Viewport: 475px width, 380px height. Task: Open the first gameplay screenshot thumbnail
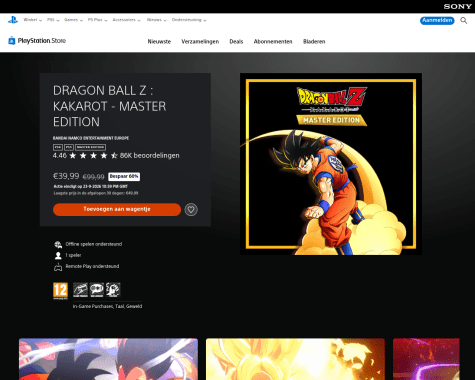(x=108, y=359)
